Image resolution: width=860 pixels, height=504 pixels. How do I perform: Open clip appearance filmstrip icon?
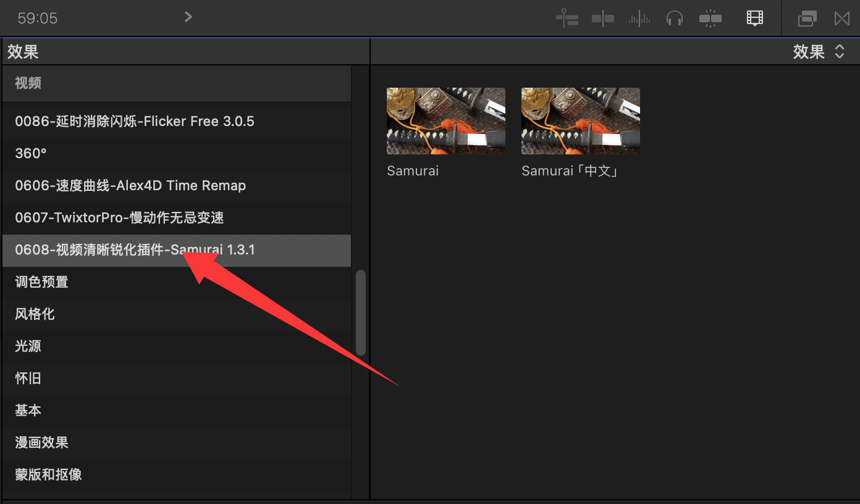coord(754,19)
